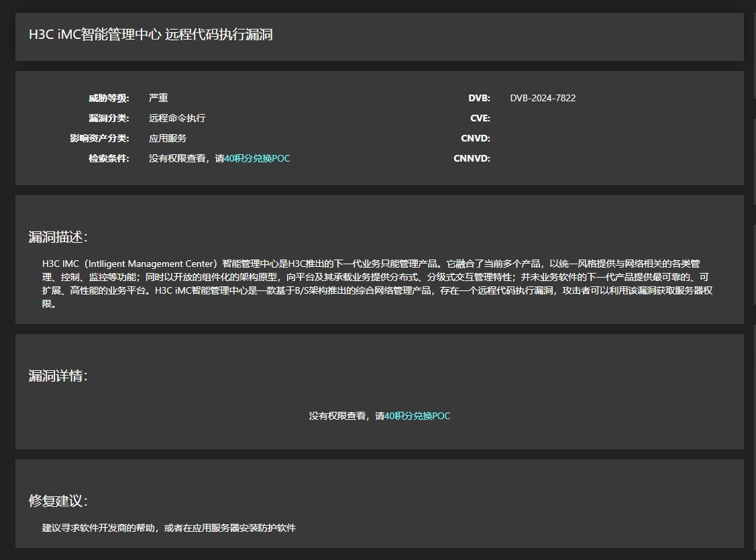The height and width of the screenshot is (560, 756).
Task: Open the 40积分兑换POC link under 漏洞详情
Action: (x=417, y=416)
